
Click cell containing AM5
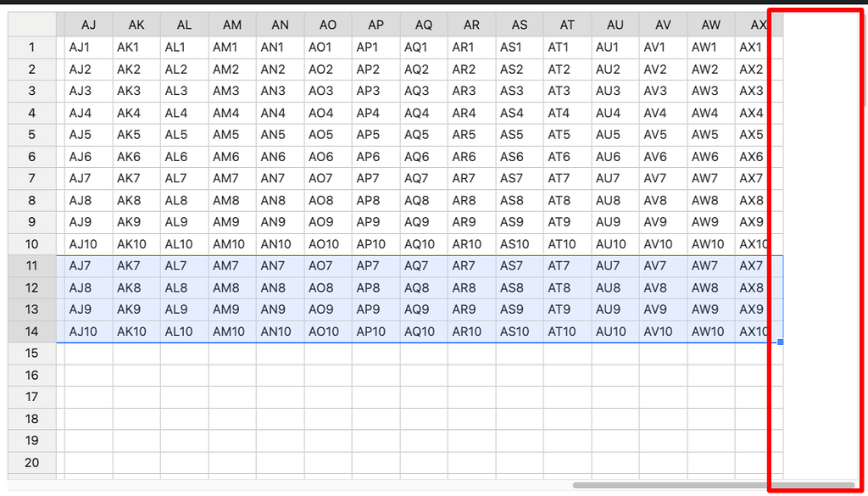pos(231,134)
